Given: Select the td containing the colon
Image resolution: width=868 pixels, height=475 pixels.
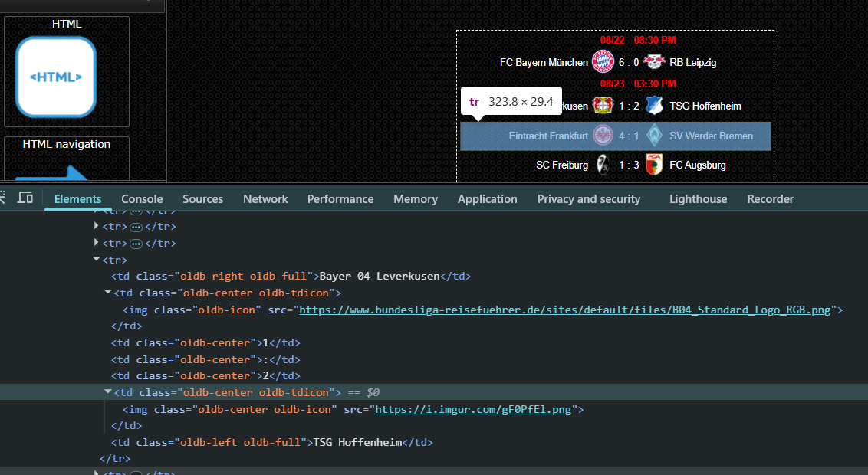Looking at the screenshot, I should click(x=205, y=359).
